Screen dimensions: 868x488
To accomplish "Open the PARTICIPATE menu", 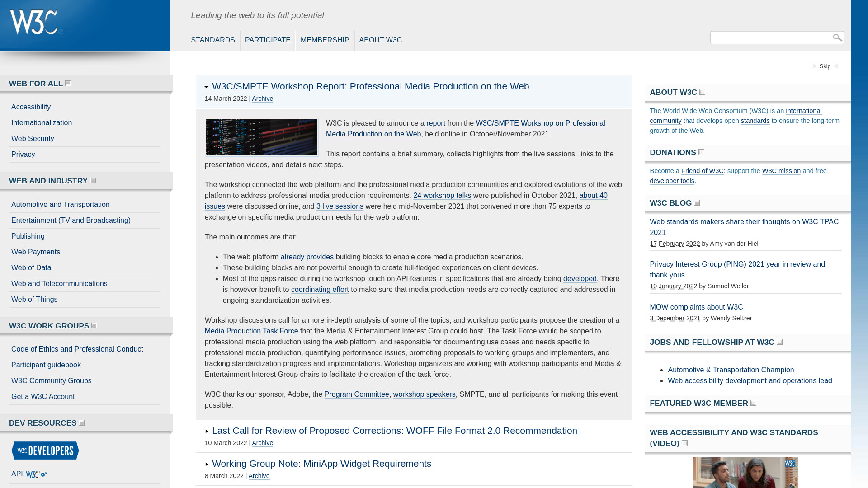I will click(x=268, y=40).
